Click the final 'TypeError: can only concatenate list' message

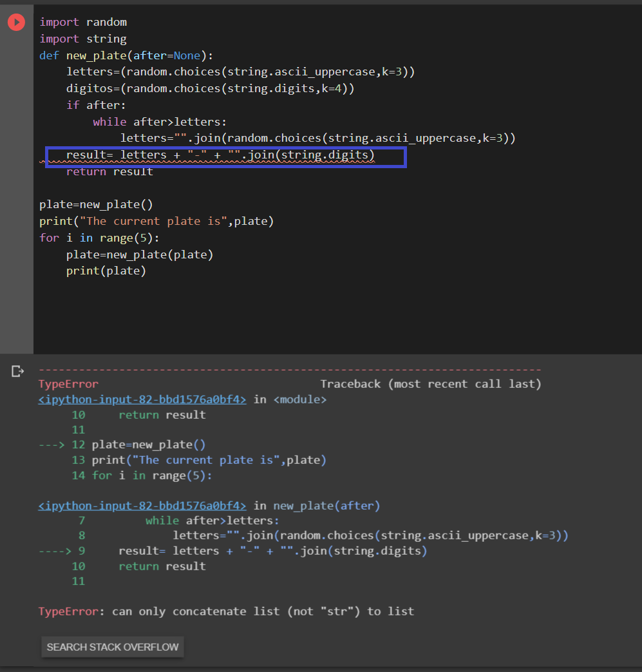[226, 611]
